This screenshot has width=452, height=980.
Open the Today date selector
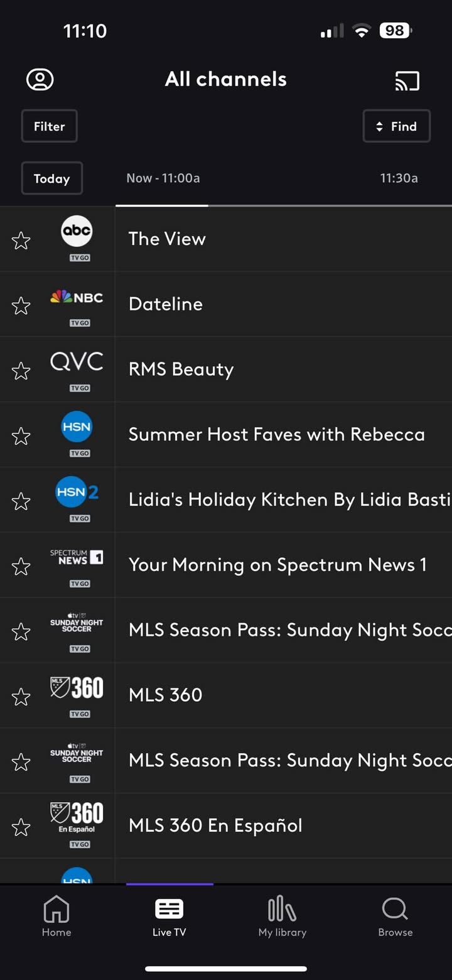(52, 178)
